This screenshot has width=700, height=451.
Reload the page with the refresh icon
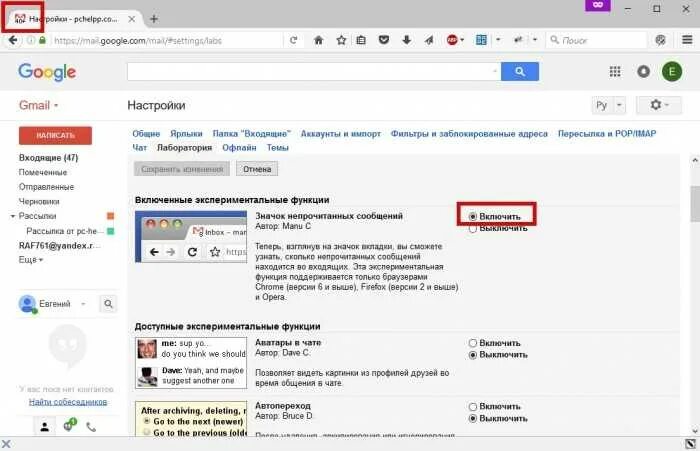click(x=293, y=40)
